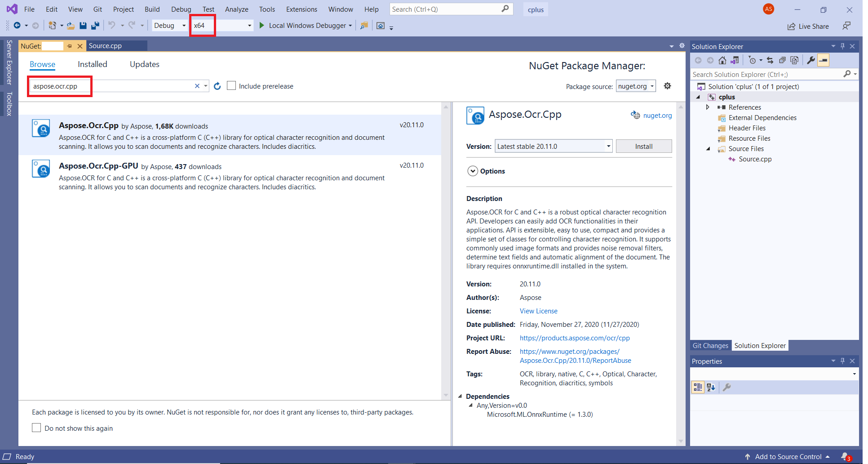Open the Build menu
Screen dimensions: 868x464
(152, 9)
